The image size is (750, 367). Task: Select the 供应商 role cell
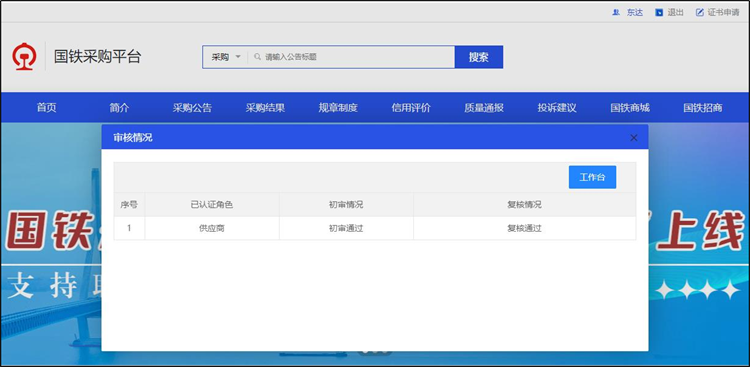pyautogui.click(x=212, y=228)
